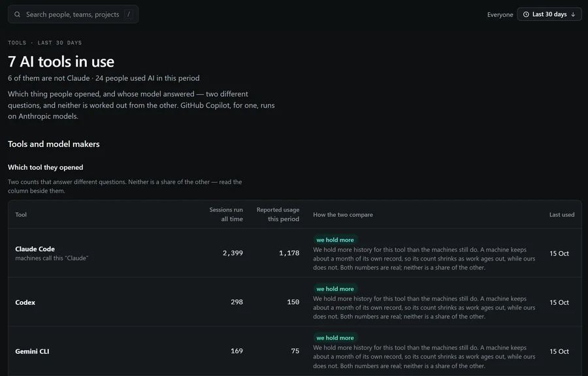
Task: Click the Tool column header
Action: 21,215
